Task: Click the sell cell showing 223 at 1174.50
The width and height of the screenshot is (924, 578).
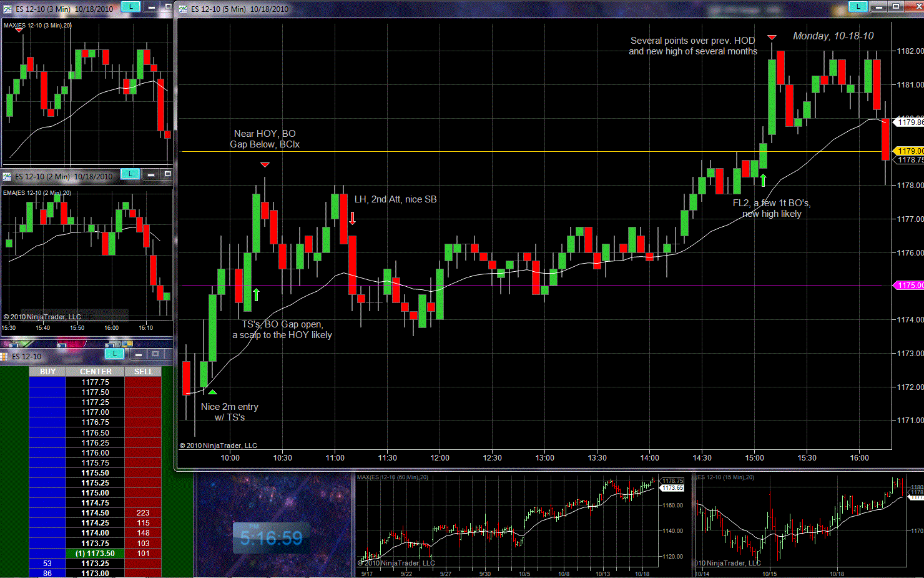Action: [143, 513]
